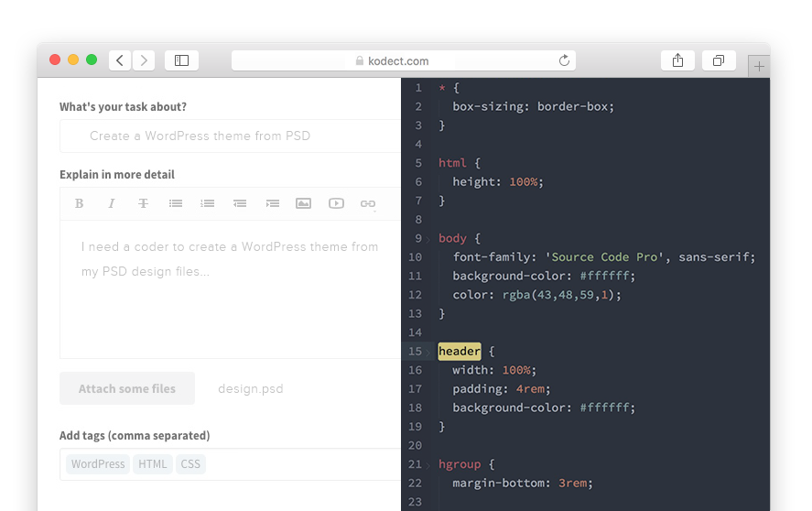Insert a video into the description
812x511 pixels.
[336, 203]
